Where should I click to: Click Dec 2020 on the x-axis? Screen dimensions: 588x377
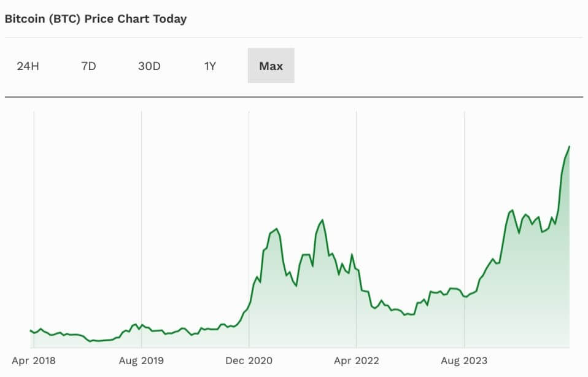click(x=249, y=361)
